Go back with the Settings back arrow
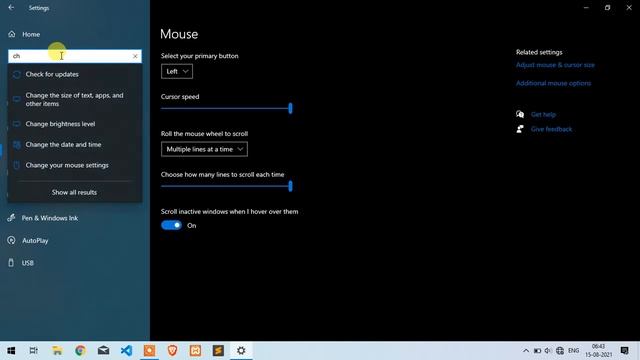640x360 pixels. click(11, 8)
